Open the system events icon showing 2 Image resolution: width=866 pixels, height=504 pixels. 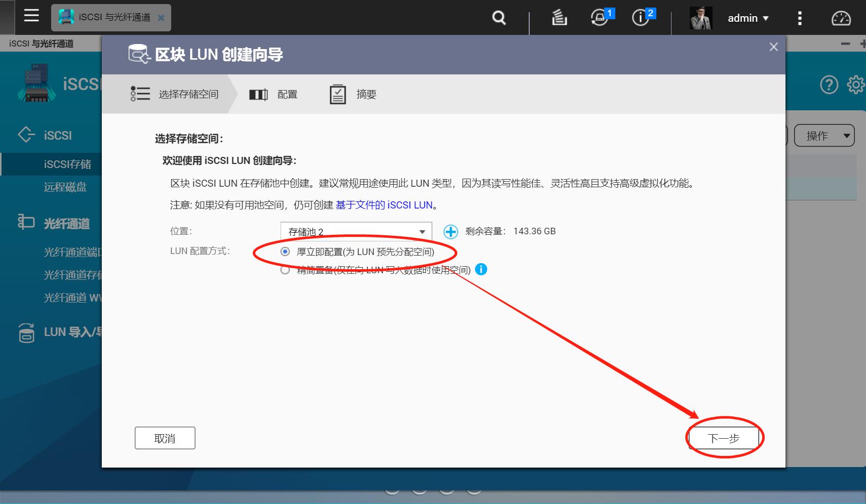pos(641,18)
